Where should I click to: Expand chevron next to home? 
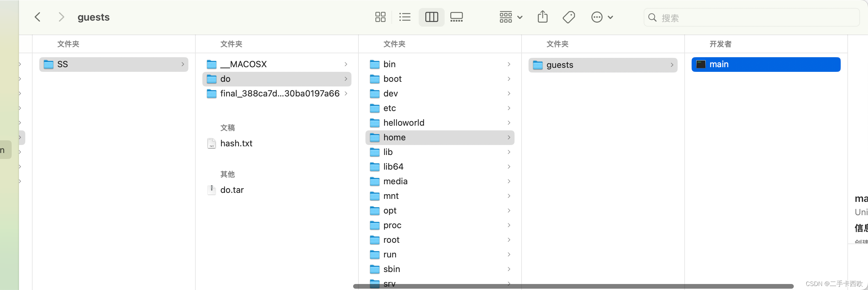pyautogui.click(x=509, y=137)
